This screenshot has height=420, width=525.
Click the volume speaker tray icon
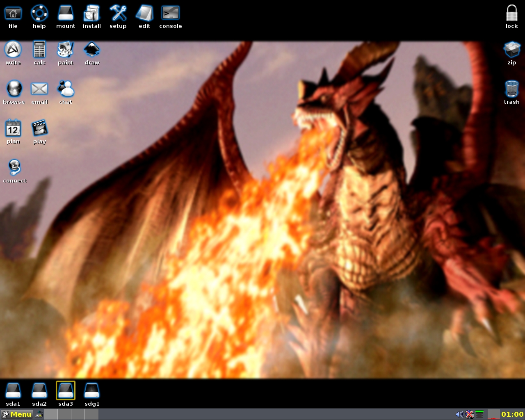459,414
